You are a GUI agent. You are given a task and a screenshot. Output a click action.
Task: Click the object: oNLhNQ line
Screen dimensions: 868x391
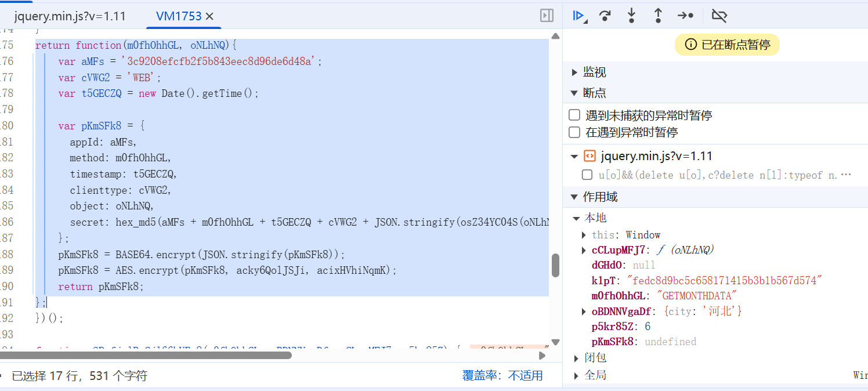click(x=112, y=206)
